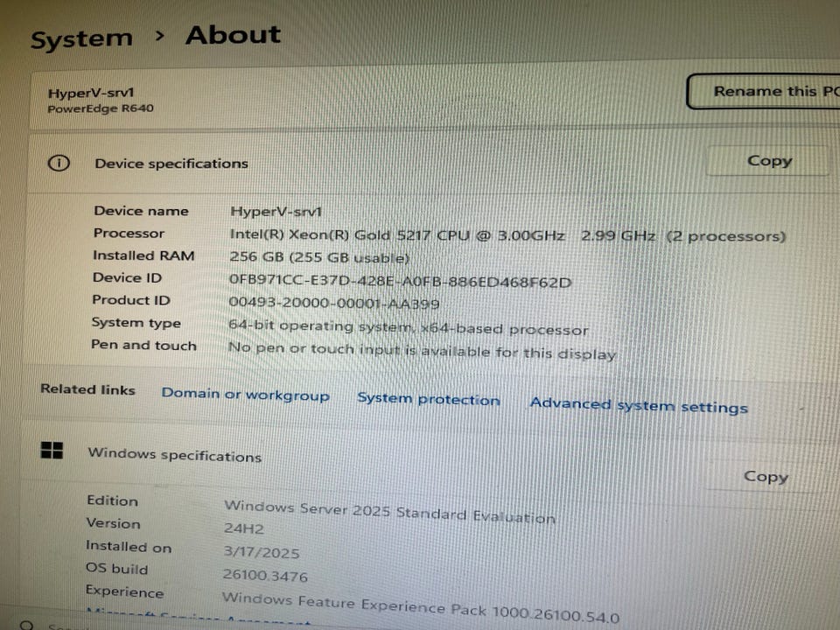Image resolution: width=840 pixels, height=630 pixels.
Task: Select the 3/17/2025 installed on date
Action: (262, 552)
